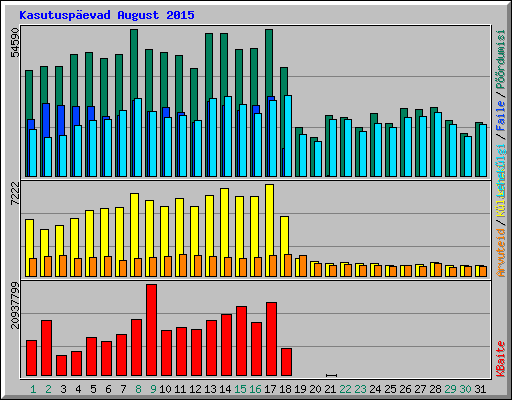
Task: Click the chart title Kasutuspäevad August 2015
Action: (107, 15)
